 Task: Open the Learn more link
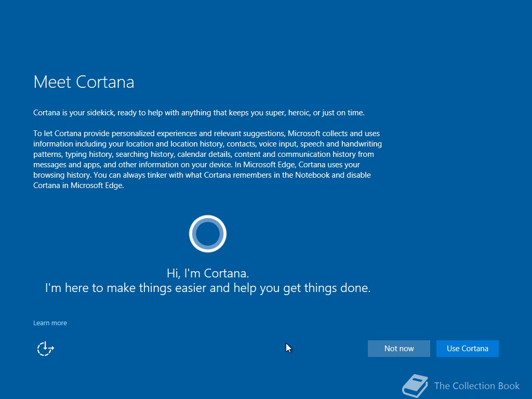point(50,323)
